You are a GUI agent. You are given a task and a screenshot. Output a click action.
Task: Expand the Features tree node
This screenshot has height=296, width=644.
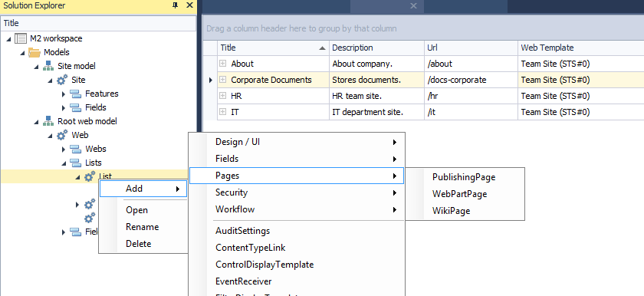(64, 94)
